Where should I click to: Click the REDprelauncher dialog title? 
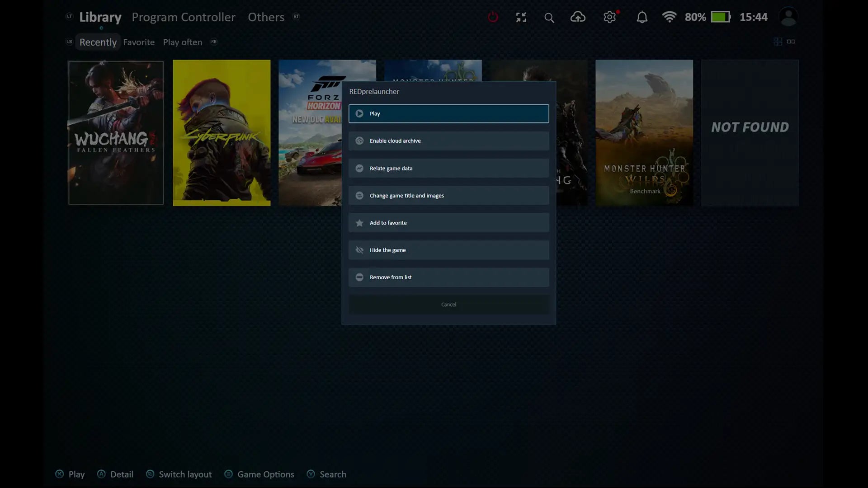(374, 91)
